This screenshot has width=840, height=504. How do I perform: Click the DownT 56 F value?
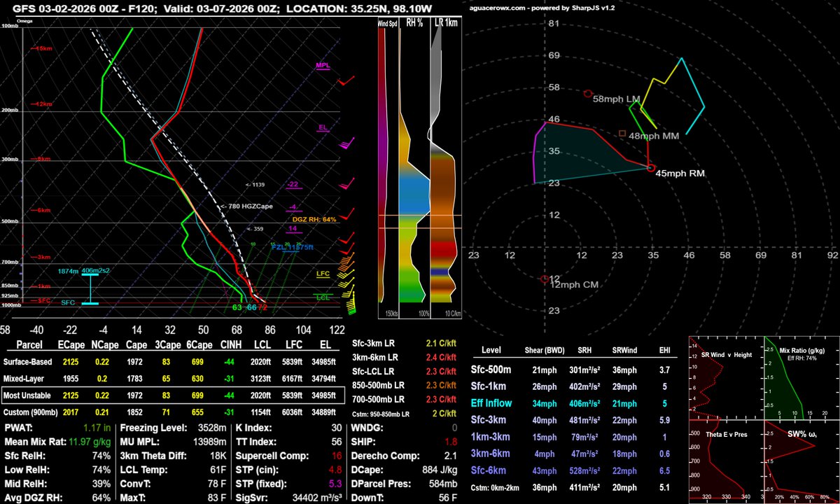coord(448,498)
